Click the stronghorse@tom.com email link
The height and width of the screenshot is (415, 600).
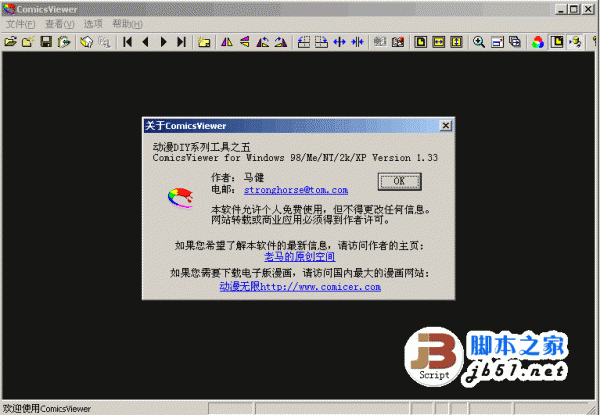(296, 190)
